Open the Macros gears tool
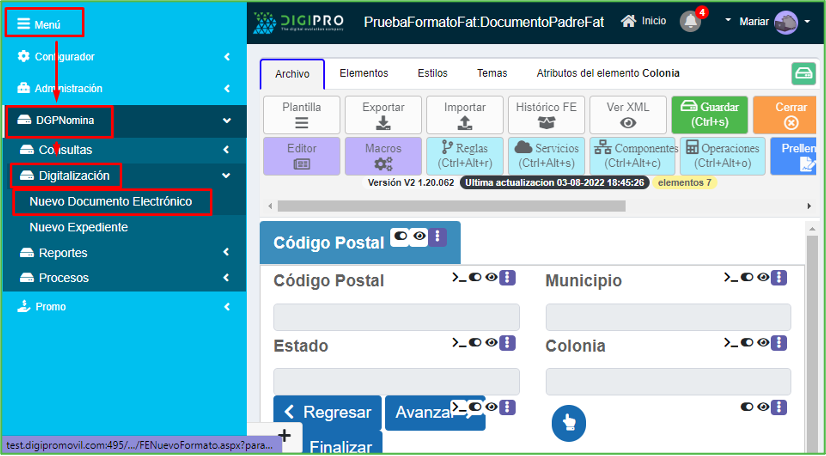 coord(383,157)
